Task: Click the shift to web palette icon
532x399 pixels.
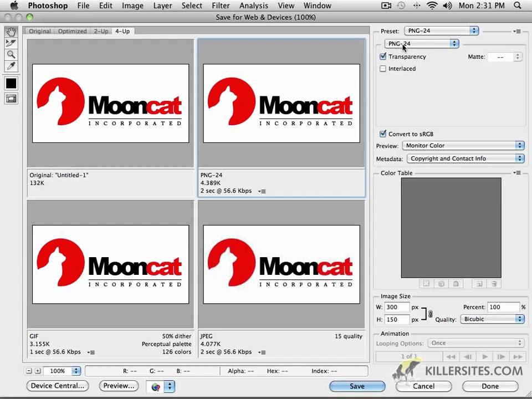Action: [441, 284]
